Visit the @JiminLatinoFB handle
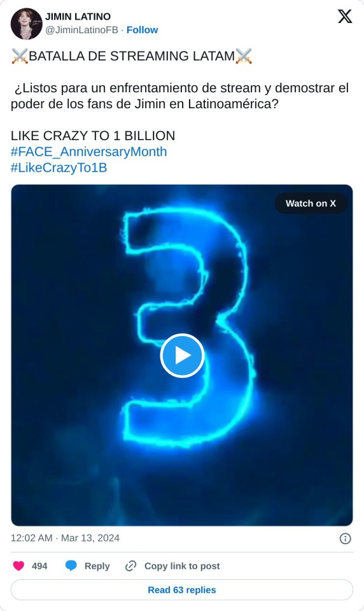 81,30
